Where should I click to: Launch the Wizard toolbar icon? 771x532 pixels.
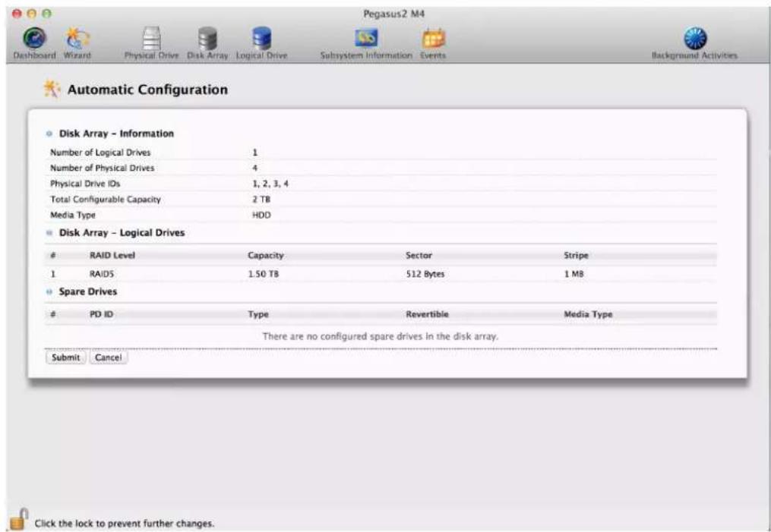click(x=77, y=42)
